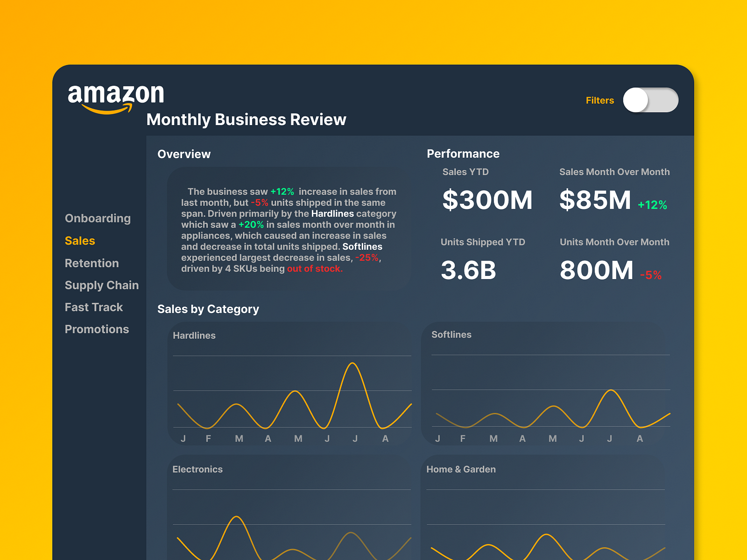
Task: Click the F month label under Hardlines
Action: point(208,439)
